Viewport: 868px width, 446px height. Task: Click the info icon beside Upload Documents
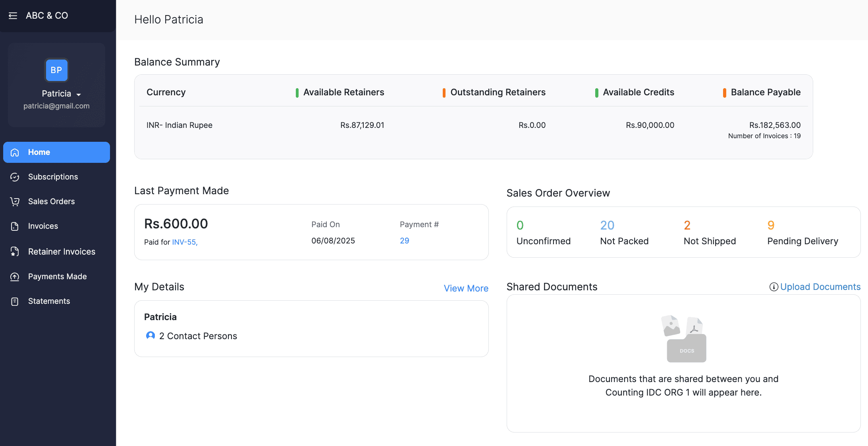point(773,286)
